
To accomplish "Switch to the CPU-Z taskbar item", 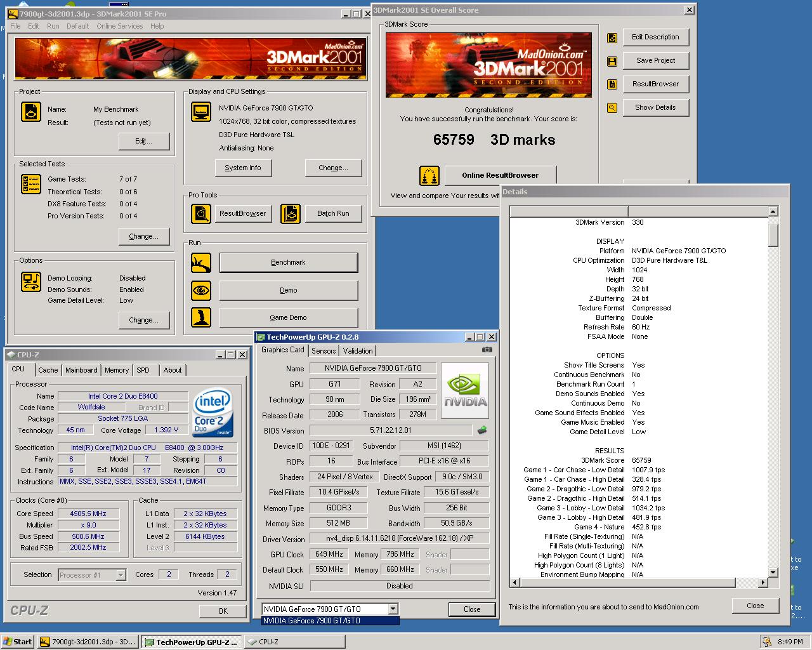I will (x=294, y=642).
